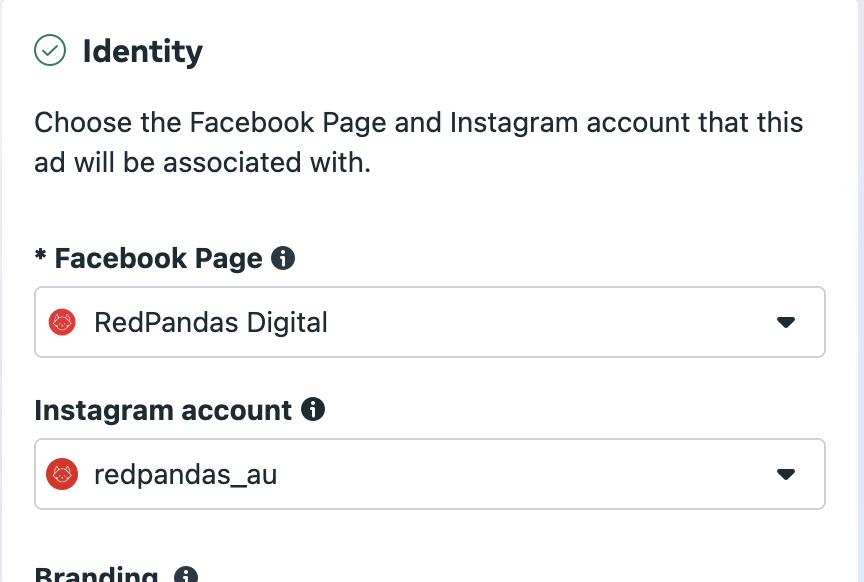864x582 pixels.
Task: Click the info icon beside Instagram account
Action: coord(313,409)
